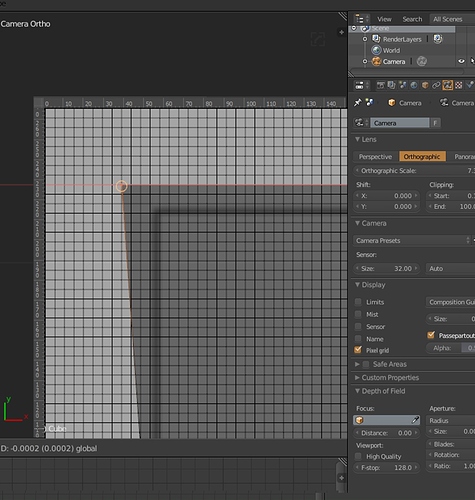Click the scene icon in properties breadcrumb
475x500 pixels.
[x=369, y=102]
